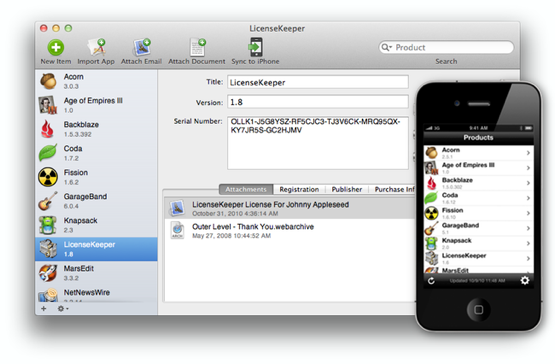Tap the gear settings icon on iPhone
The height and width of the screenshot is (364, 555).
point(525,280)
